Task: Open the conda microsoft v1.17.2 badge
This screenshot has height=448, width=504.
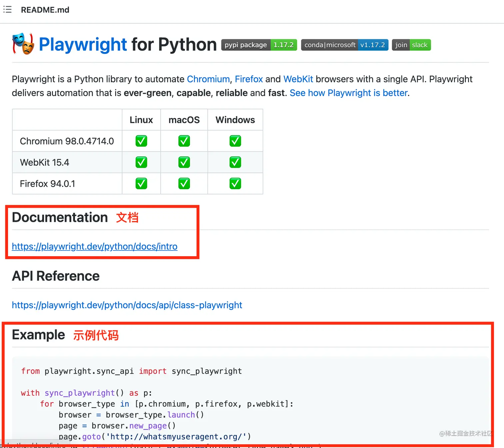Action: point(345,45)
